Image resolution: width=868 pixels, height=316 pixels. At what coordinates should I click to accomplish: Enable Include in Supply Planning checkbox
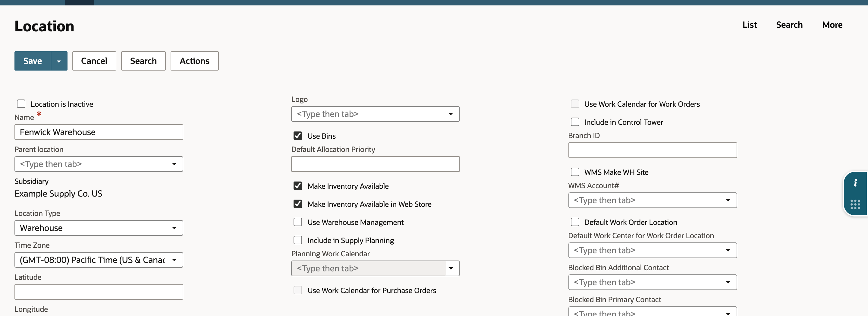point(297,240)
